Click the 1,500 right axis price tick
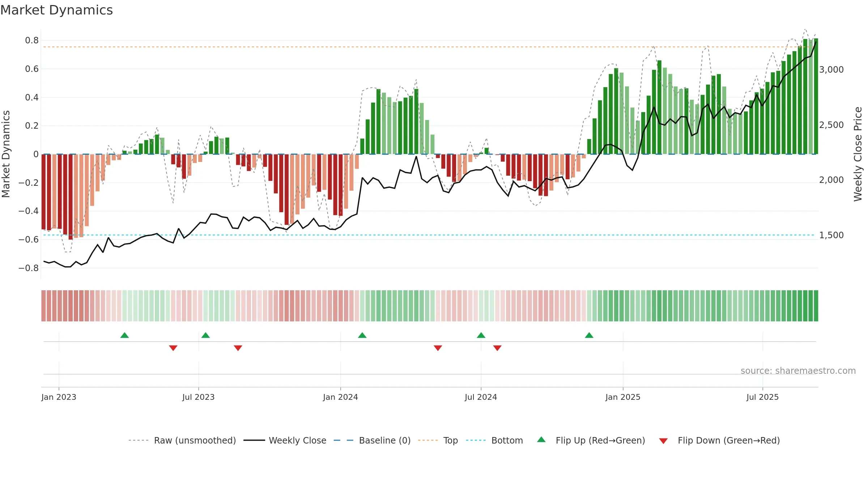868x488 pixels. click(x=831, y=235)
